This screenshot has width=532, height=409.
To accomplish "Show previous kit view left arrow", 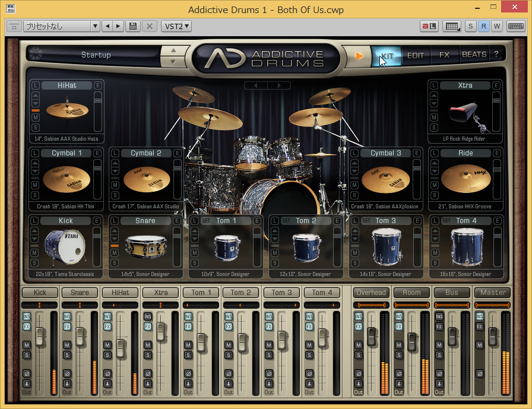I will [256, 85].
